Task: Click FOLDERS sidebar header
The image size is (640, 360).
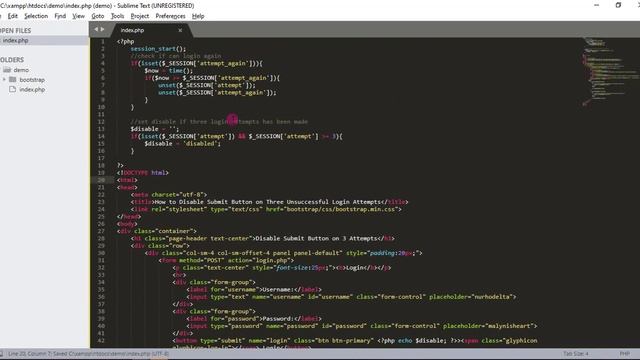Action: tap(12, 60)
